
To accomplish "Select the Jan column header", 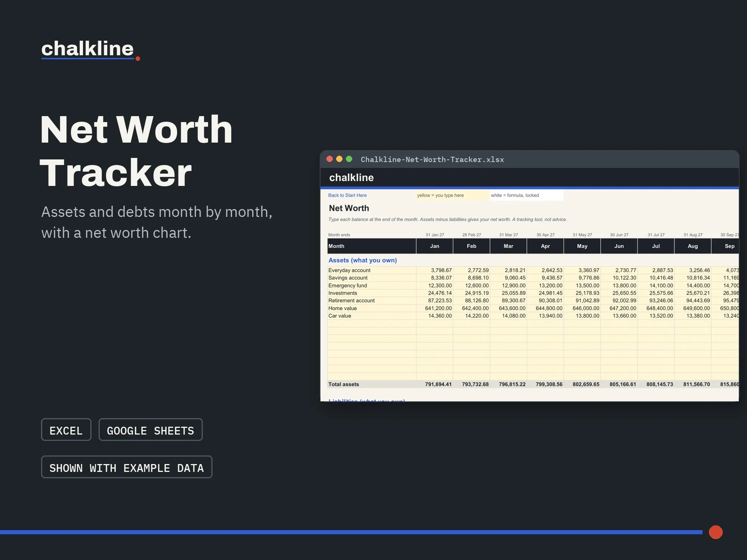I will 435,246.
